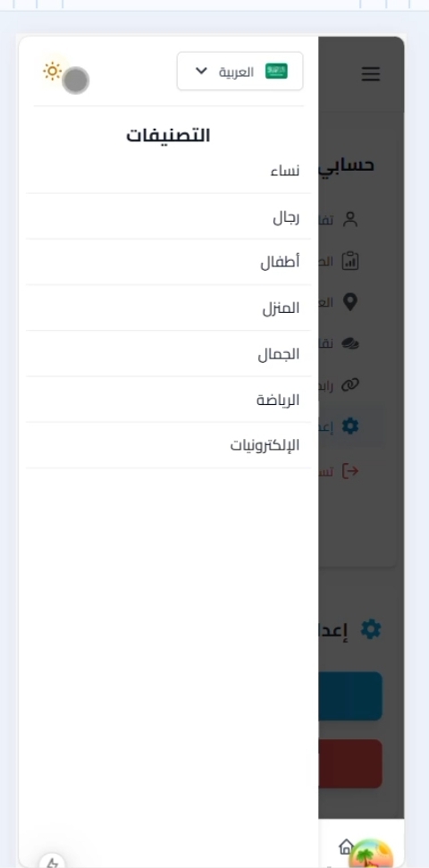Click the coins points icon
Image resolution: width=429 pixels, height=868 pixels.
(350, 344)
